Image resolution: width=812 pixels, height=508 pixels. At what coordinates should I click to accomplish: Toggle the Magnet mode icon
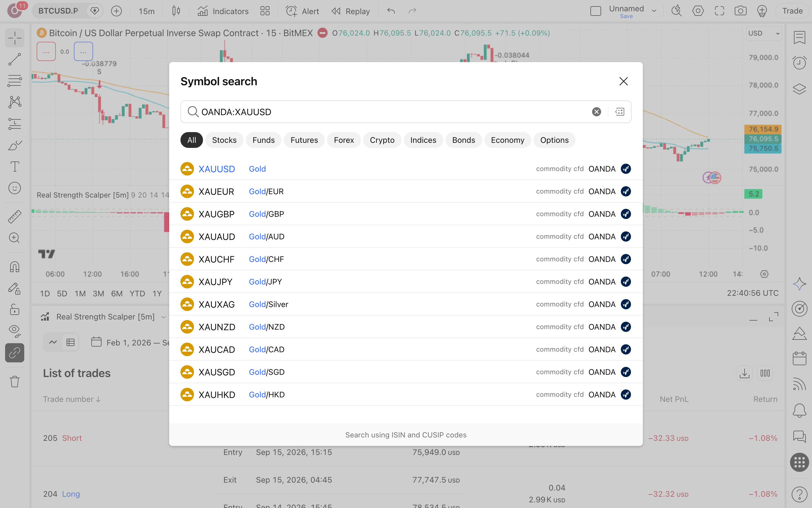14,267
